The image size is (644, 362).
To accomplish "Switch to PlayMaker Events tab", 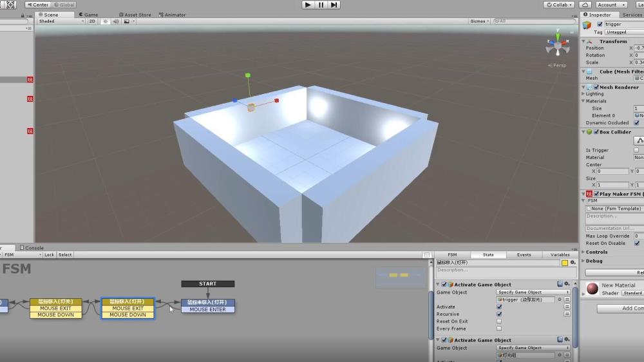I will (524, 255).
